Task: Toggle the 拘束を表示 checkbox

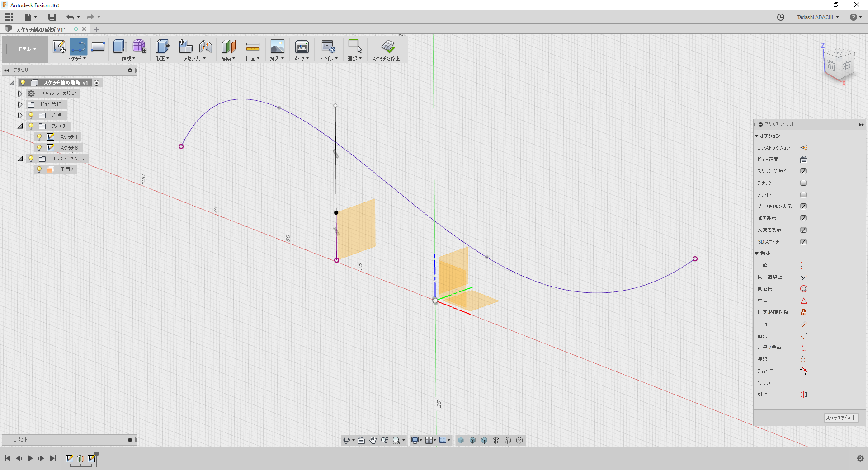Action: [x=803, y=230]
